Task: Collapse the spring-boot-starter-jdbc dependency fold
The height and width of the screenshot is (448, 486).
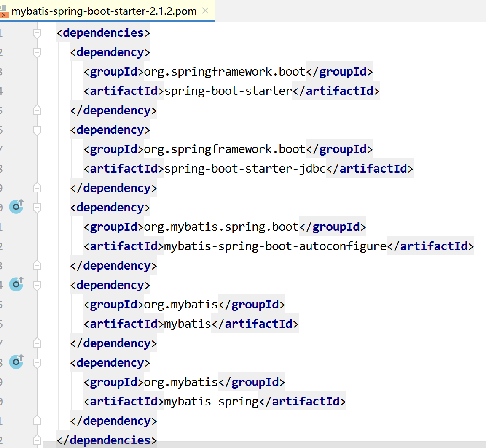Action: pyautogui.click(x=37, y=130)
